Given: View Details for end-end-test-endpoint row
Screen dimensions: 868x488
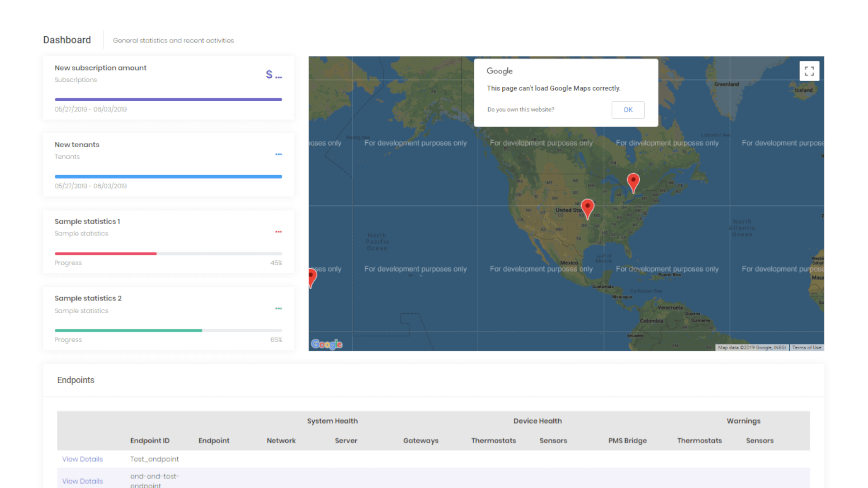Looking at the screenshot, I should [x=82, y=481].
